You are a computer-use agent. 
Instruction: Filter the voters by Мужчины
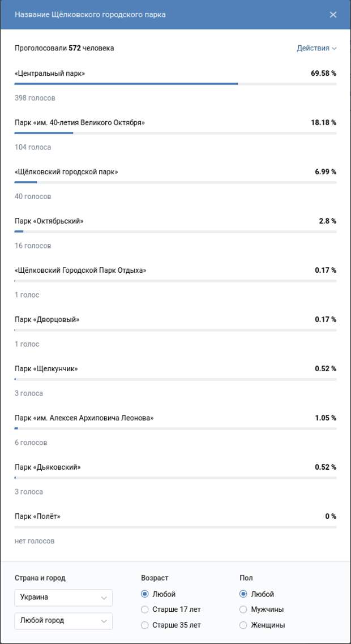click(262, 609)
